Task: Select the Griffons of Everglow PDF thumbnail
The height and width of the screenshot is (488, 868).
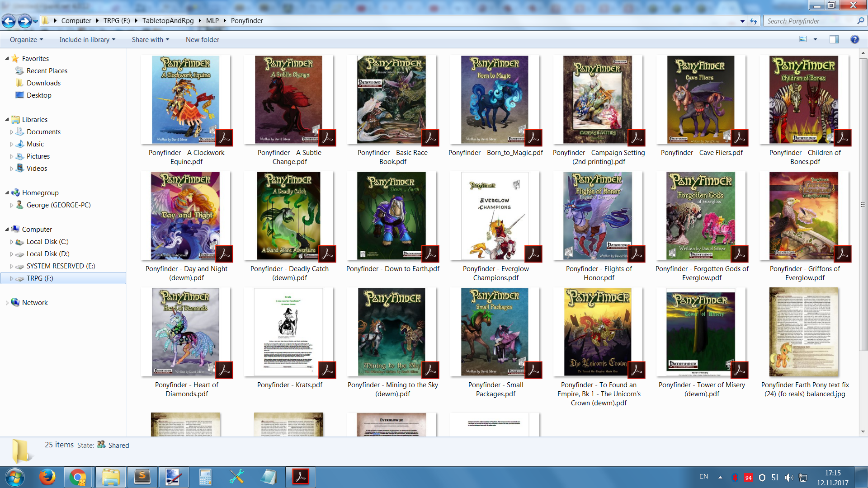Action: 804,216
